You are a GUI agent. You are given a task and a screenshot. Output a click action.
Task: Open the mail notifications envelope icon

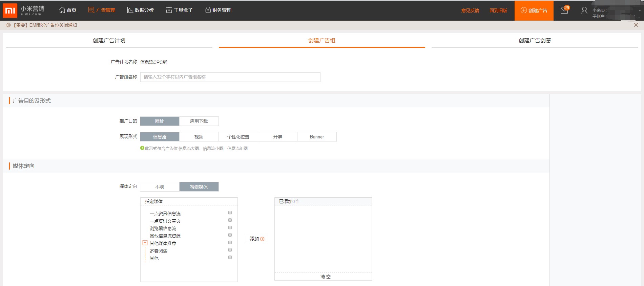[x=564, y=10]
